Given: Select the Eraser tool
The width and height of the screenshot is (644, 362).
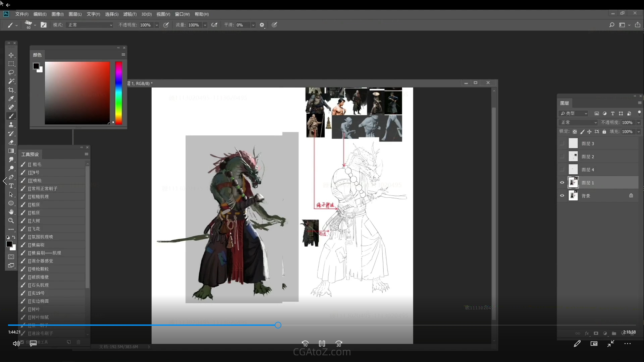Looking at the screenshot, I should 11,142.
